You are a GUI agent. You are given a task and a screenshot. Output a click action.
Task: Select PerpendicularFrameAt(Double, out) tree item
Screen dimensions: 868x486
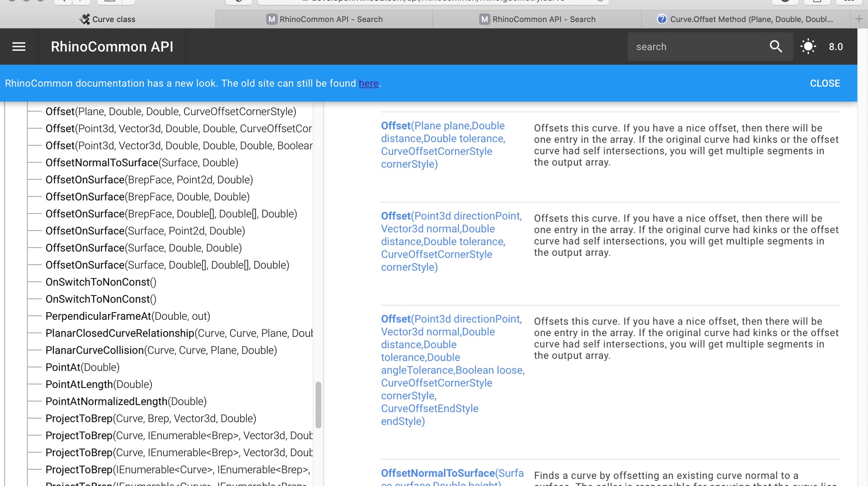click(128, 316)
